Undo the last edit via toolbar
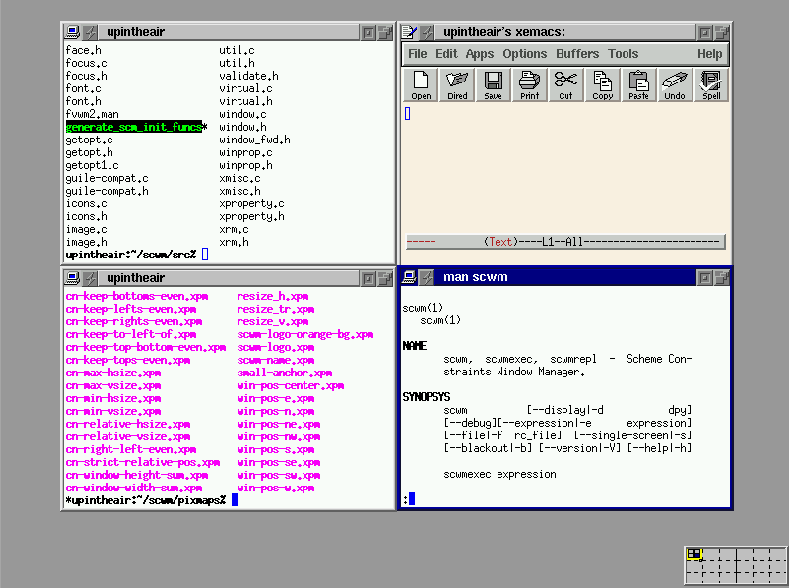 tap(674, 84)
